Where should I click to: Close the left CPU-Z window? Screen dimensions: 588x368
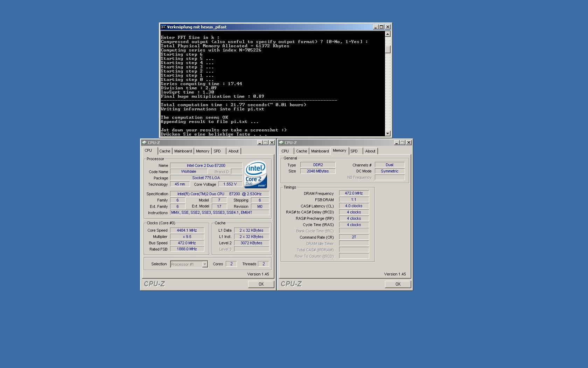pyautogui.click(x=272, y=143)
